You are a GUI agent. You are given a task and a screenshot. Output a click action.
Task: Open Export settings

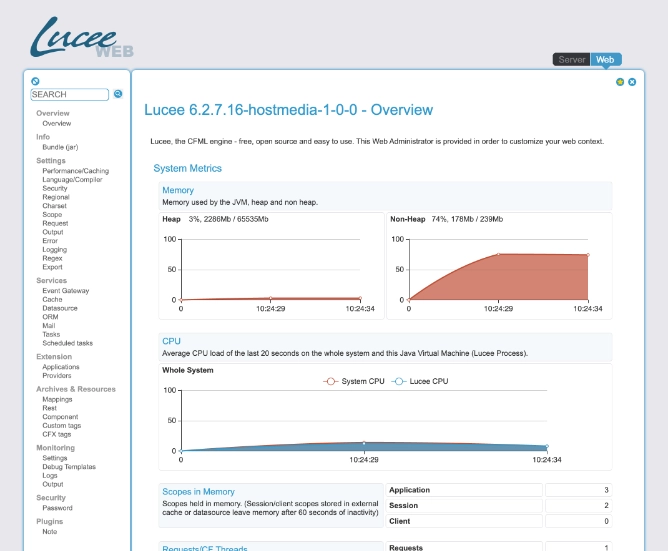tap(52, 267)
